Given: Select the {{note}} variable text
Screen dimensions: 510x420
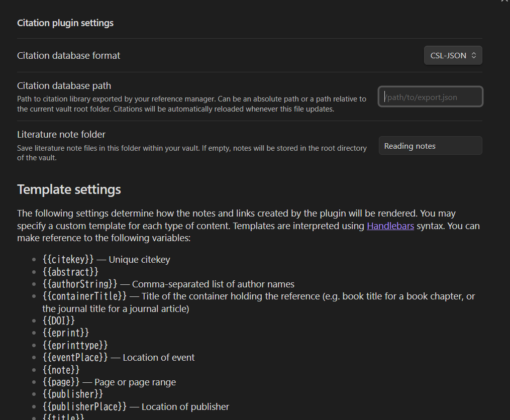Looking at the screenshot, I should pos(61,370).
